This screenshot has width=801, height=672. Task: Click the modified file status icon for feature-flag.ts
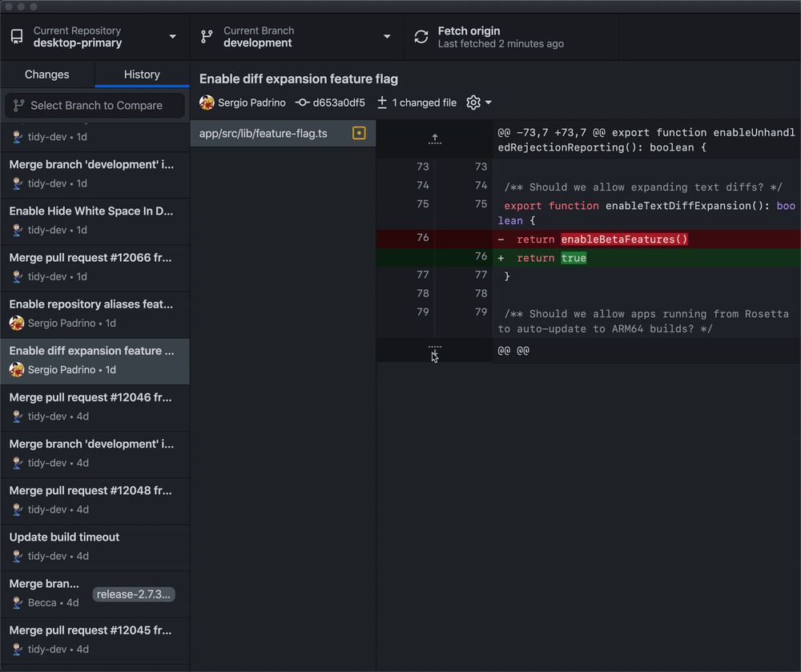click(x=359, y=133)
